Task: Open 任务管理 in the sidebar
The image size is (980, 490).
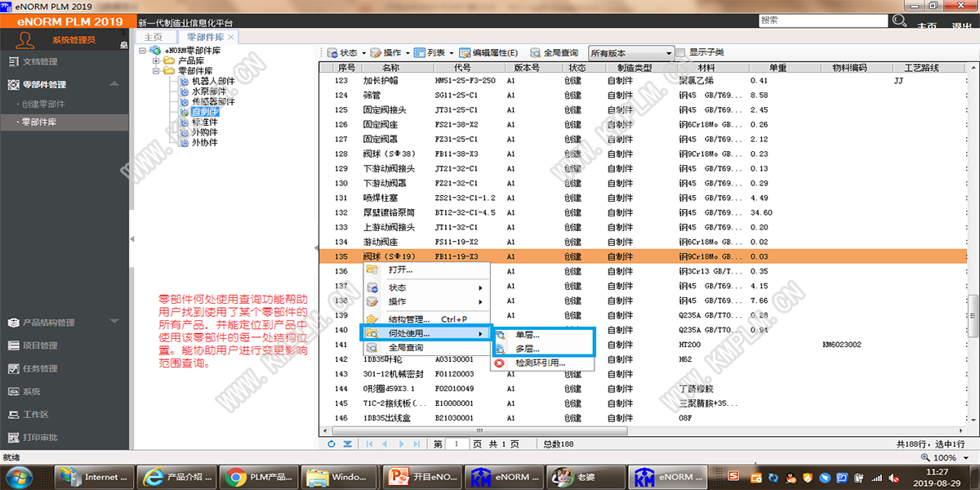Action: coord(65,368)
